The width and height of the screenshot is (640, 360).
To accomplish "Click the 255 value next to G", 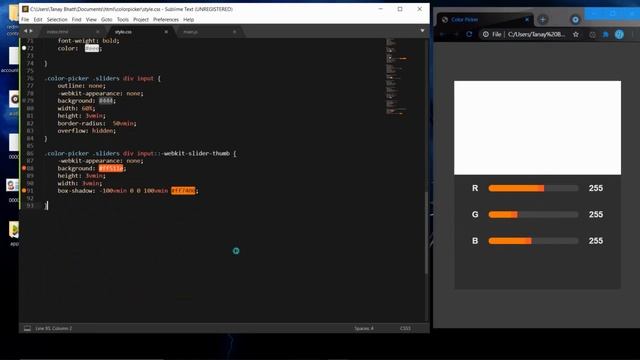I will [596, 215].
